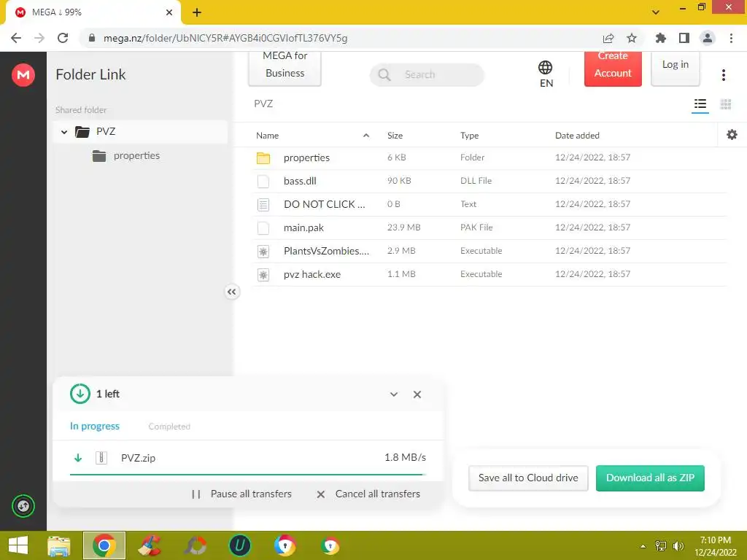The image size is (747, 560).
Task: Open Chrome extensions puzzle icon
Action: coord(661,38)
